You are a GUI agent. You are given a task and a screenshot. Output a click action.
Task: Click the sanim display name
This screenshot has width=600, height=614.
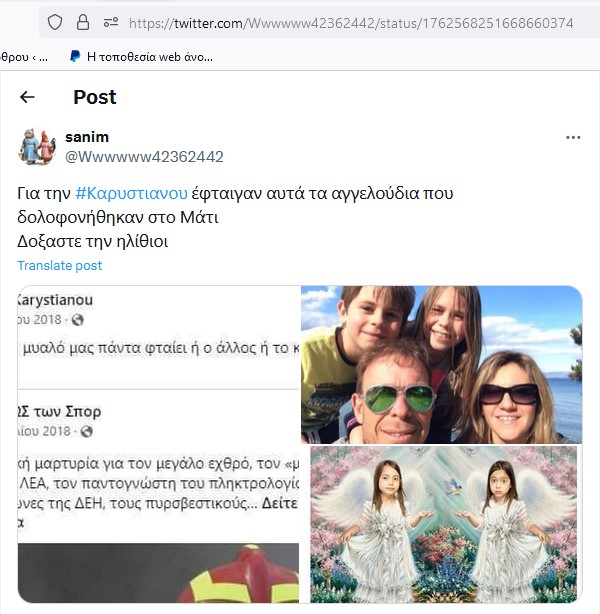(x=87, y=137)
